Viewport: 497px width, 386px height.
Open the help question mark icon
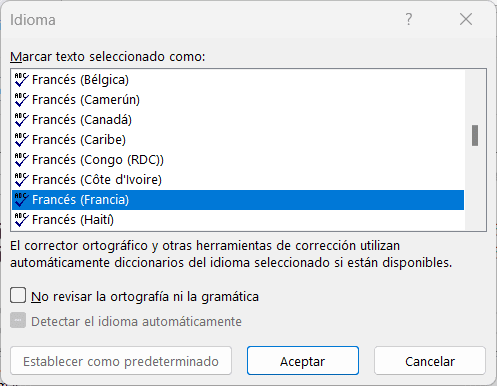pyautogui.click(x=409, y=19)
